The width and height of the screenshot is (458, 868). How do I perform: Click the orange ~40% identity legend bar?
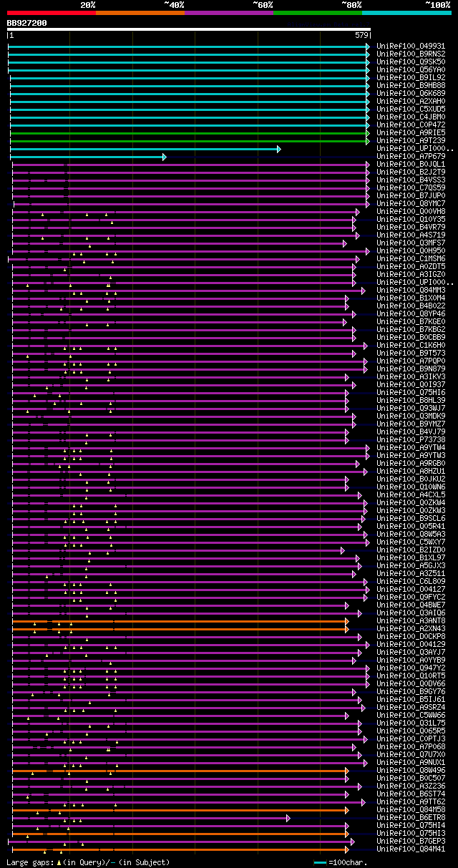[x=140, y=12]
